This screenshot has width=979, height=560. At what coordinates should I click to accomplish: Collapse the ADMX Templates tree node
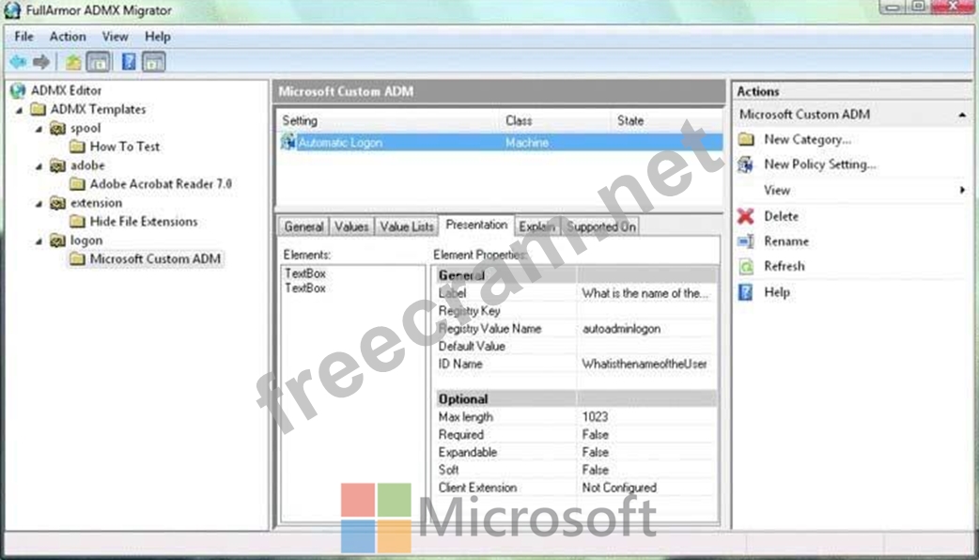(20, 110)
